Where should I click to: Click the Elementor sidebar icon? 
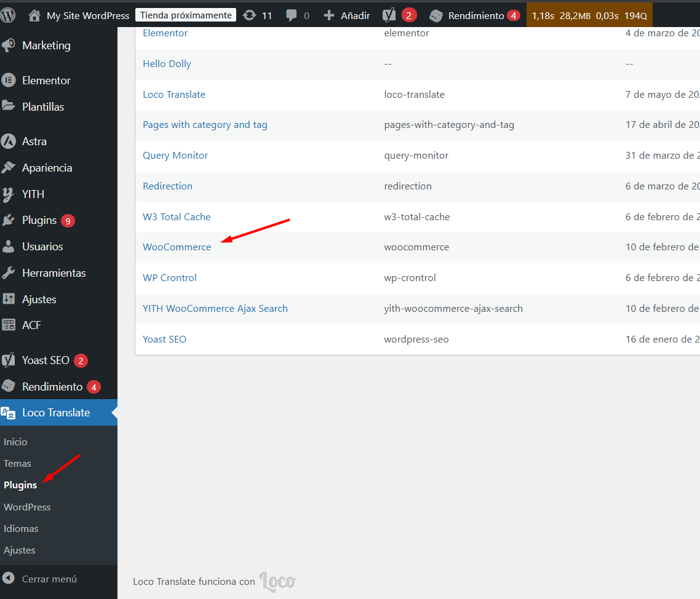(x=9, y=81)
